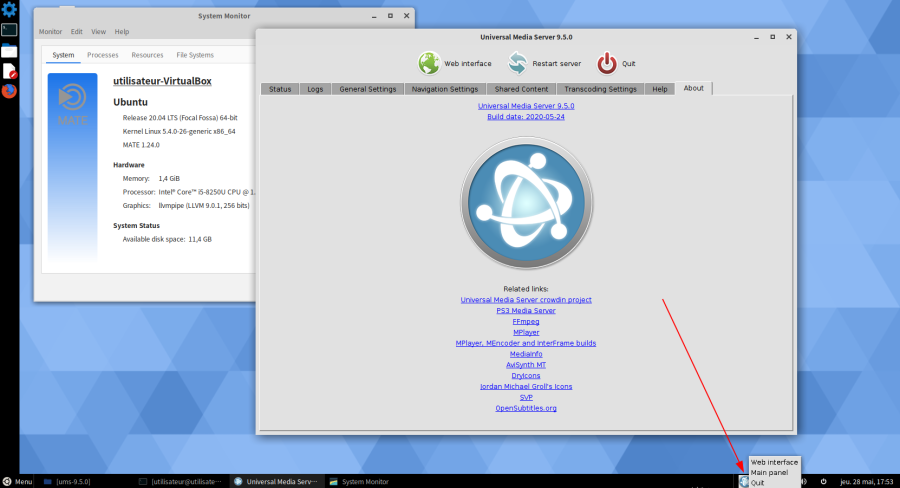Switch to the General Settings tab
Screen dimensions: 900x488
tap(367, 89)
